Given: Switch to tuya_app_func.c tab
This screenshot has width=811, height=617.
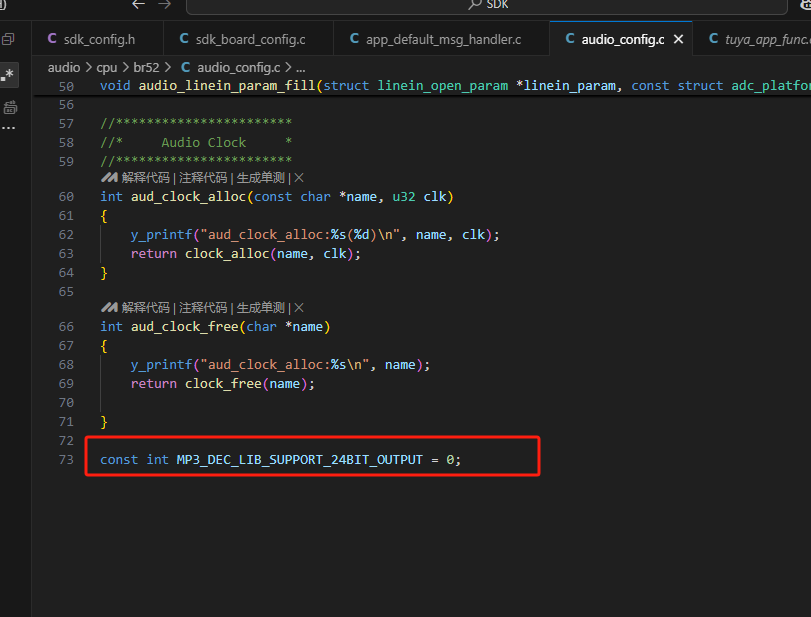Looking at the screenshot, I should tap(758, 39).
